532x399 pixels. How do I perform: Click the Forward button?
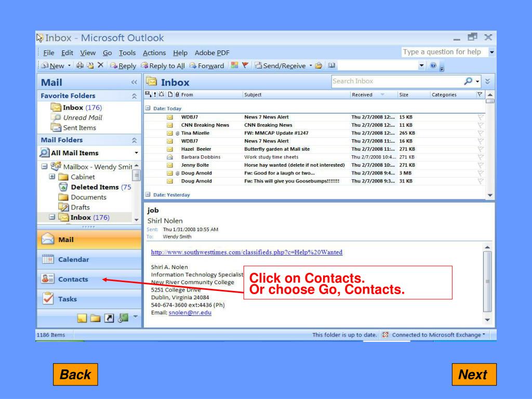click(207, 65)
